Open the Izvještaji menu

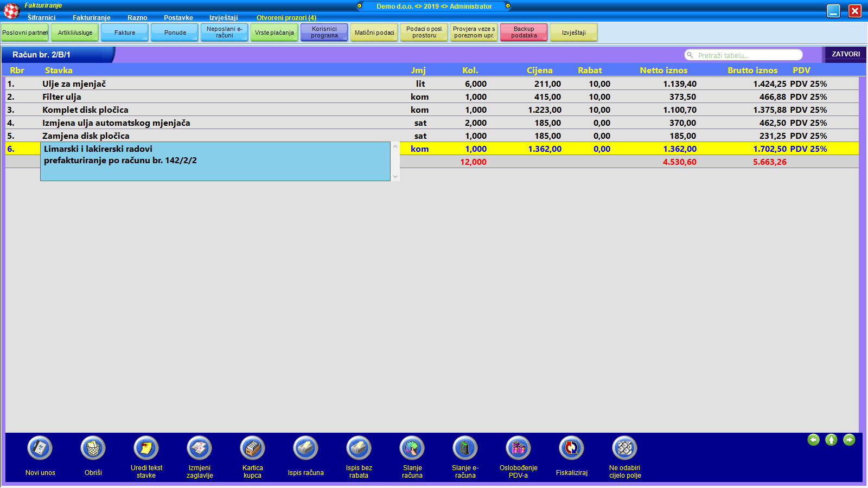224,18
